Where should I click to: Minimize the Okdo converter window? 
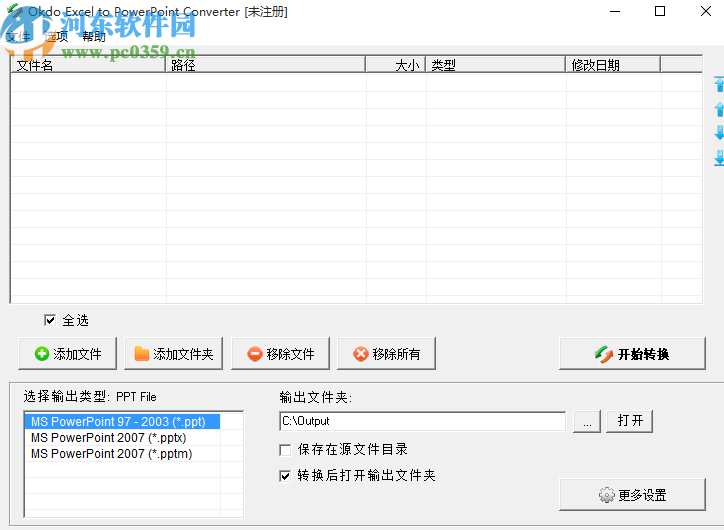tap(615, 11)
